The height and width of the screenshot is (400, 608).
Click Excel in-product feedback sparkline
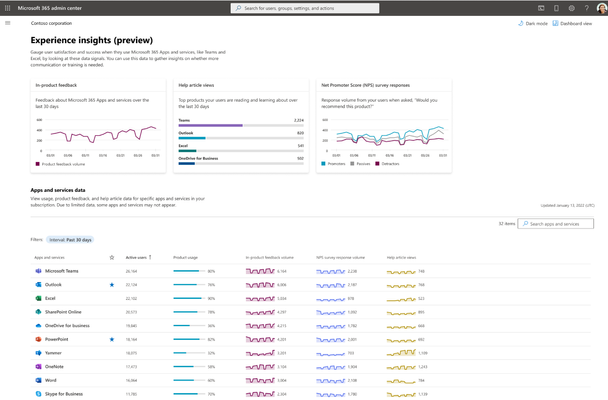pyautogui.click(x=260, y=298)
